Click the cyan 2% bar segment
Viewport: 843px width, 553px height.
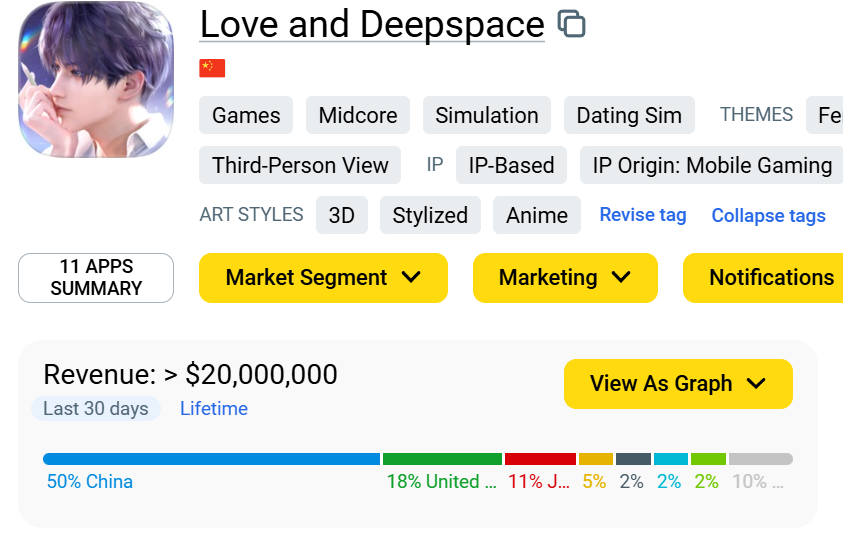pos(670,459)
